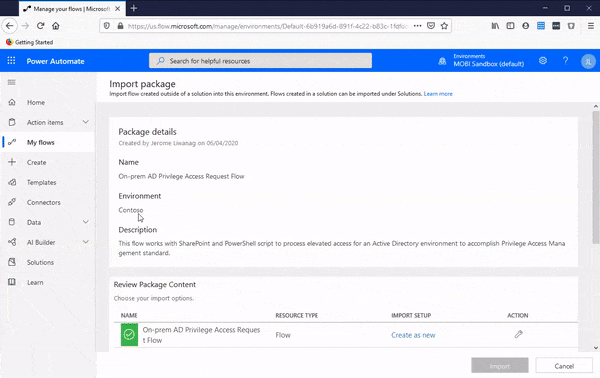Click the Connectors plug icon

[x=12, y=202]
